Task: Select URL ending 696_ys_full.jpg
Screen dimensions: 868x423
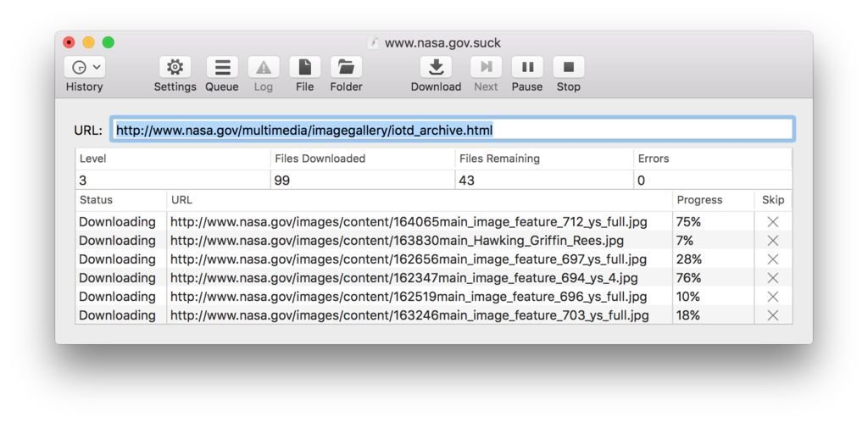Action: 409,297
